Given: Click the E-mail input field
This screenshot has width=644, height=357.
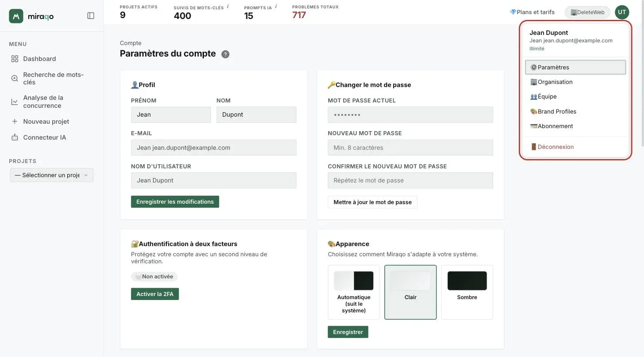Looking at the screenshot, I should (214, 148).
